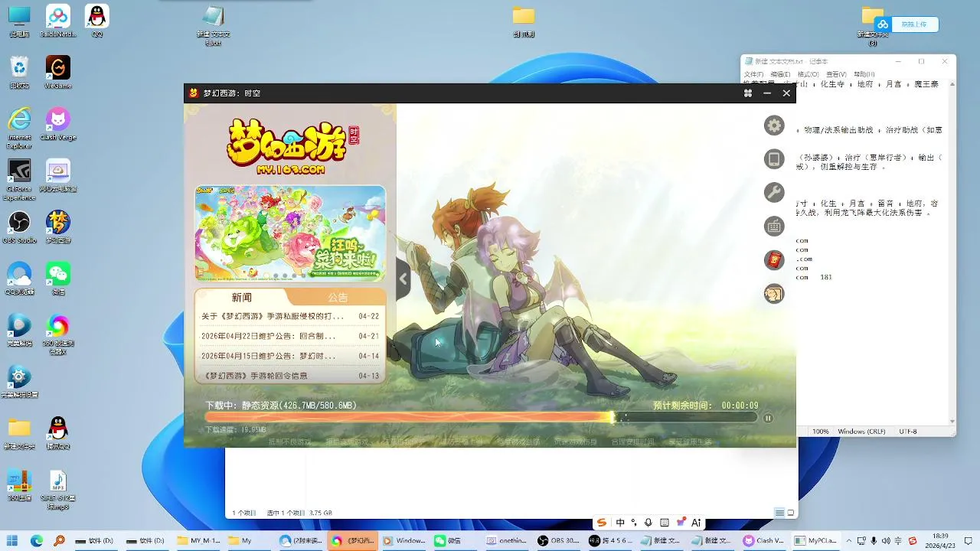Open the MP3 file desktop icon
980x551 pixels.
(x=58, y=489)
